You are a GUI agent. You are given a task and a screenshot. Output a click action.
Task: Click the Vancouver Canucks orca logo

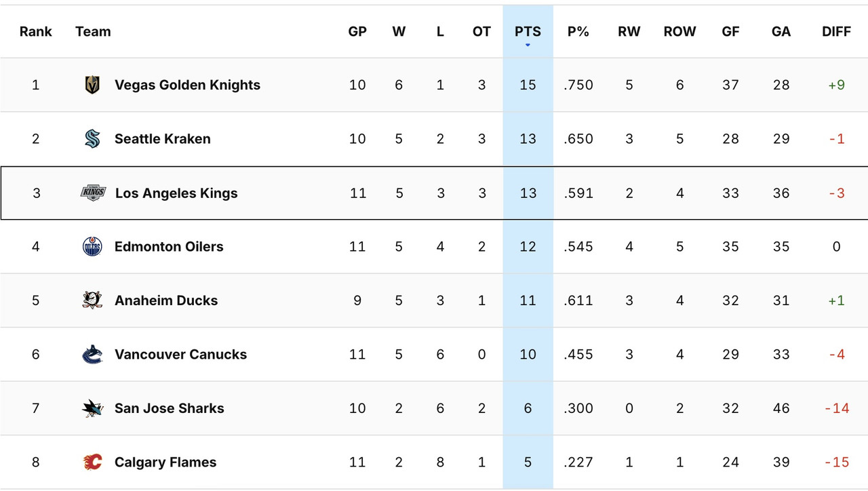pyautogui.click(x=93, y=354)
